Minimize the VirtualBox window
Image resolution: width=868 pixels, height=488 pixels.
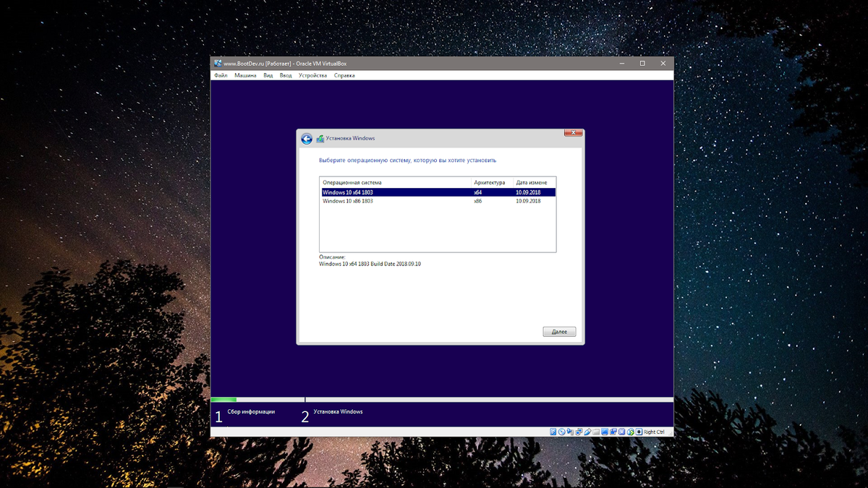pyautogui.click(x=621, y=64)
